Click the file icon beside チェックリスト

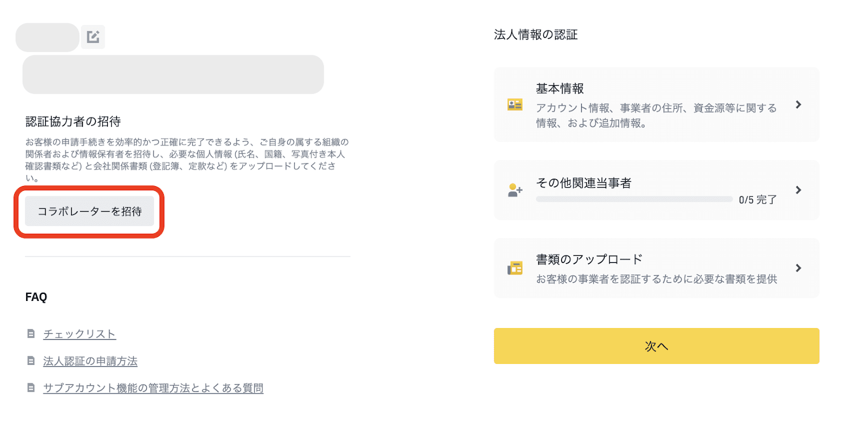point(31,334)
